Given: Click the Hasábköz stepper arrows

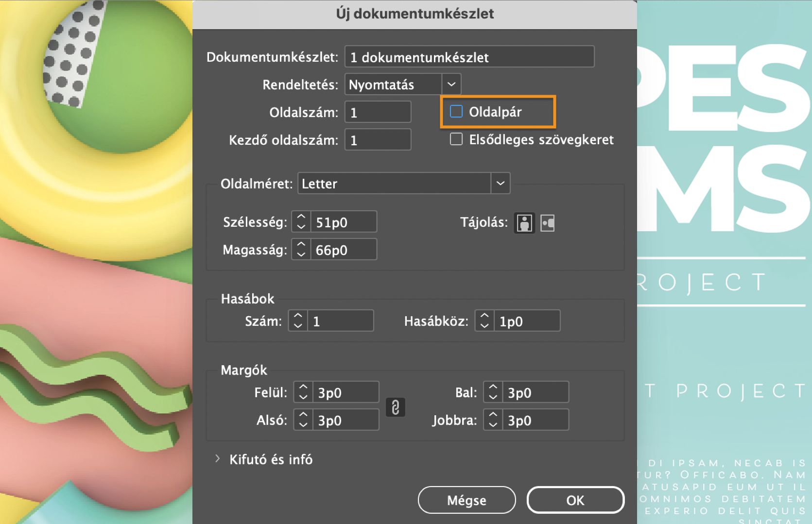Looking at the screenshot, I should (484, 321).
